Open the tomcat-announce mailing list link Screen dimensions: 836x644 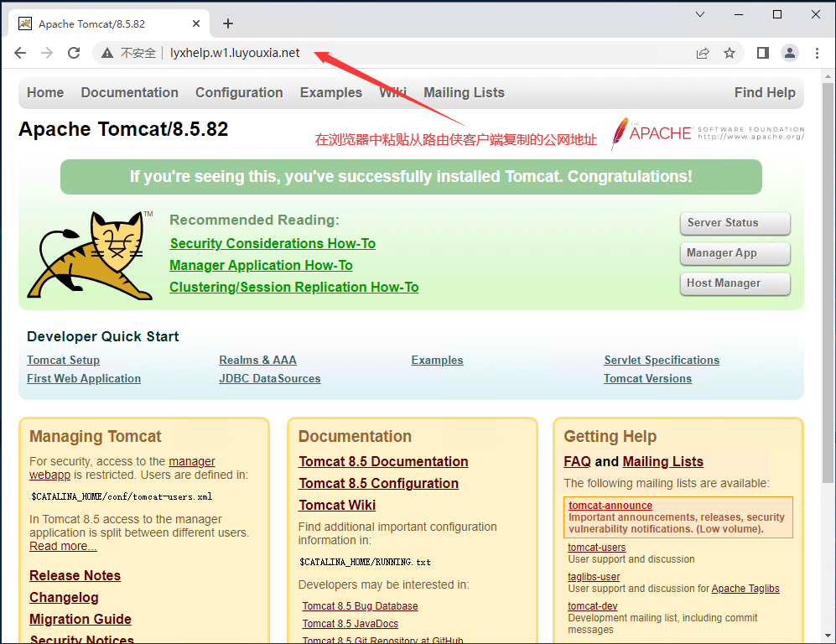click(610, 506)
